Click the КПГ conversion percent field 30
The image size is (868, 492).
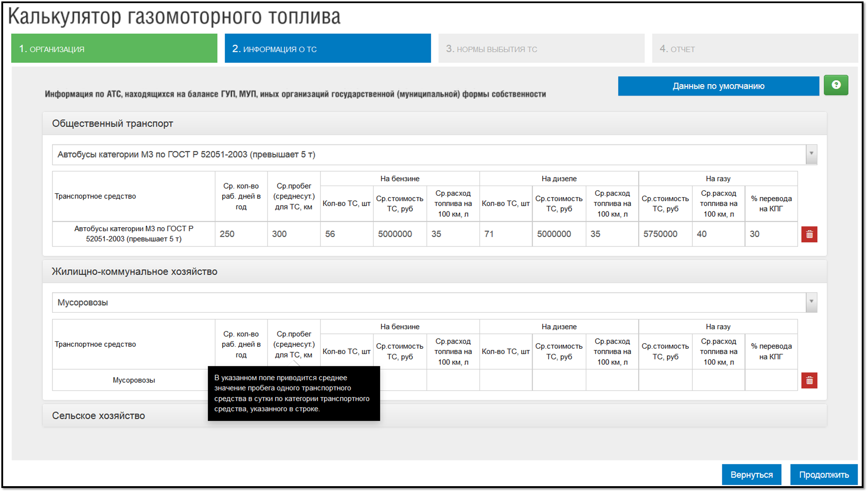771,234
